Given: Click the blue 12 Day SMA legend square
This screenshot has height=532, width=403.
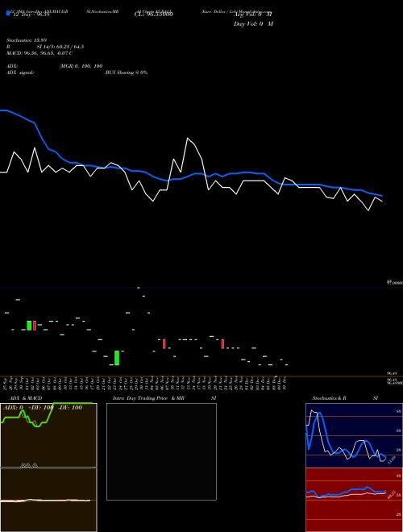Looking at the screenshot, I should coord(8,13).
